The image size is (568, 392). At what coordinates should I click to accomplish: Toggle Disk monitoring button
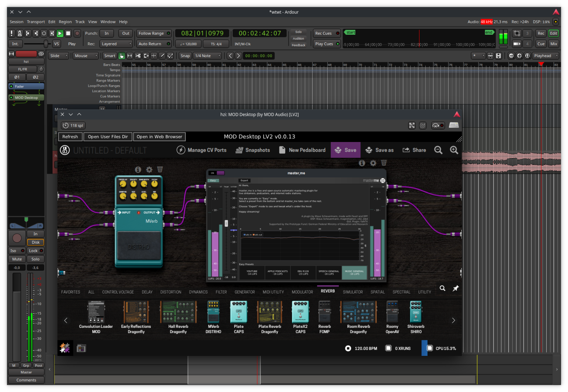pos(35,242)
